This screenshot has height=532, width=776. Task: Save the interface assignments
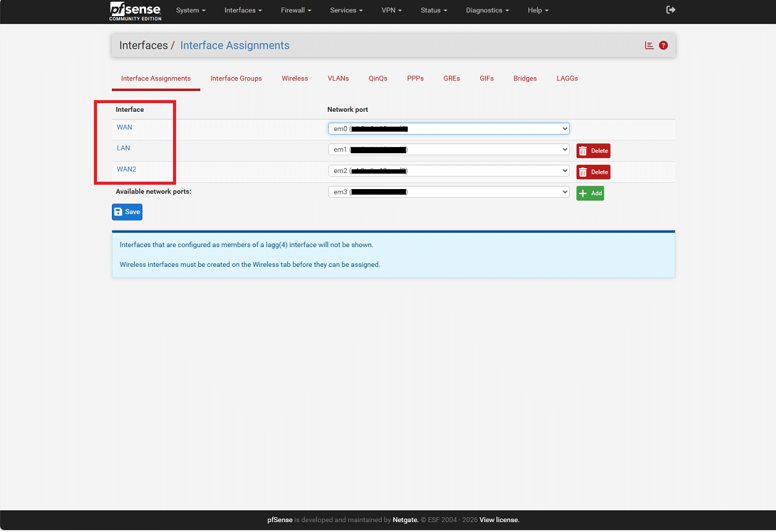[x=127, y=212]
